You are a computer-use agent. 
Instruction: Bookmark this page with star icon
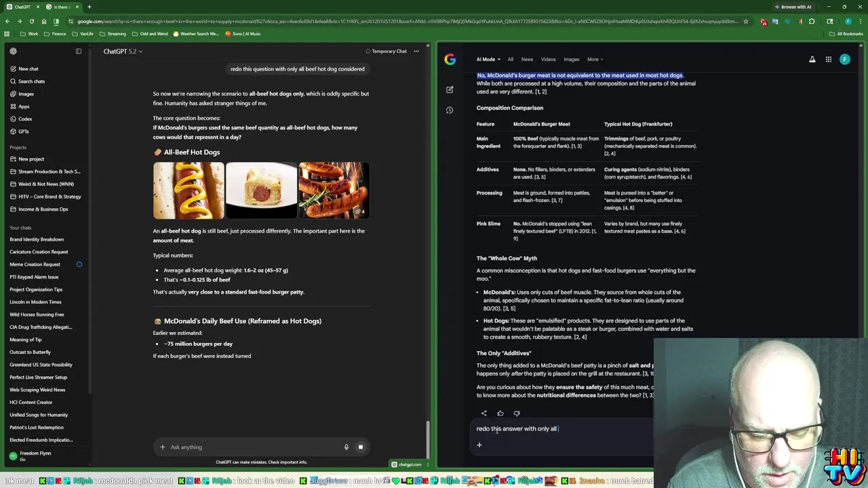click(746, 21)
